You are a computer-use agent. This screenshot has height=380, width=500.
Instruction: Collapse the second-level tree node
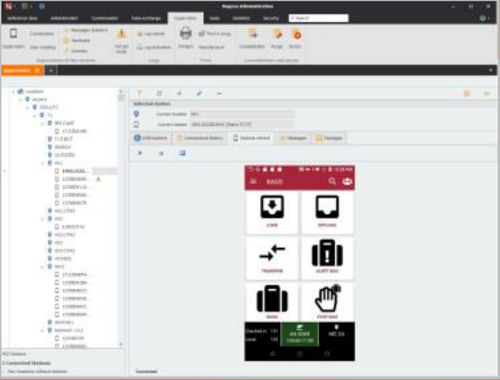(21, 99)
